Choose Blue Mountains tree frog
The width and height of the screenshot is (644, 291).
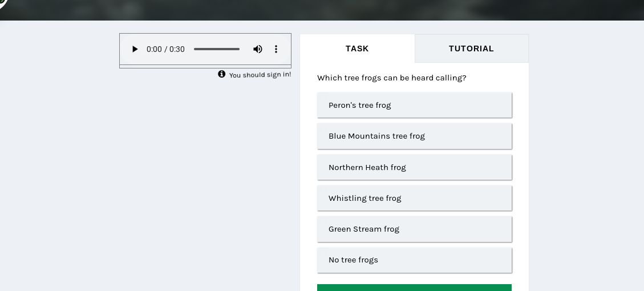click(x=414, y=136)
